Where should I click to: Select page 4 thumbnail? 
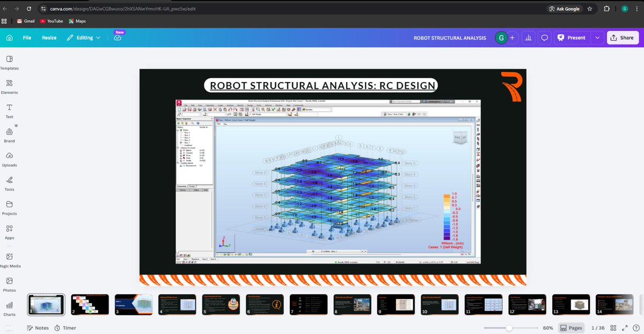(x=178, y=304)
